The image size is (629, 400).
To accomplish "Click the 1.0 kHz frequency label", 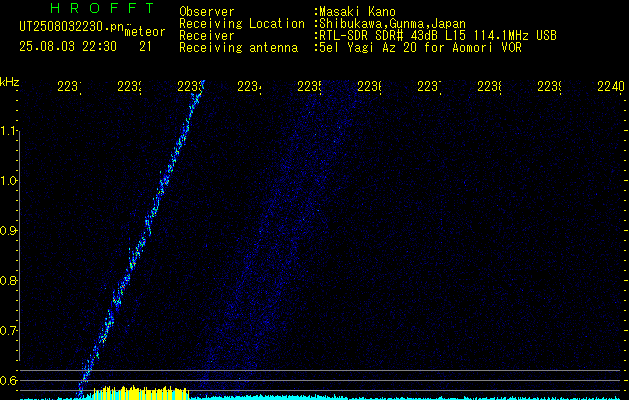I will click(9, 181).
